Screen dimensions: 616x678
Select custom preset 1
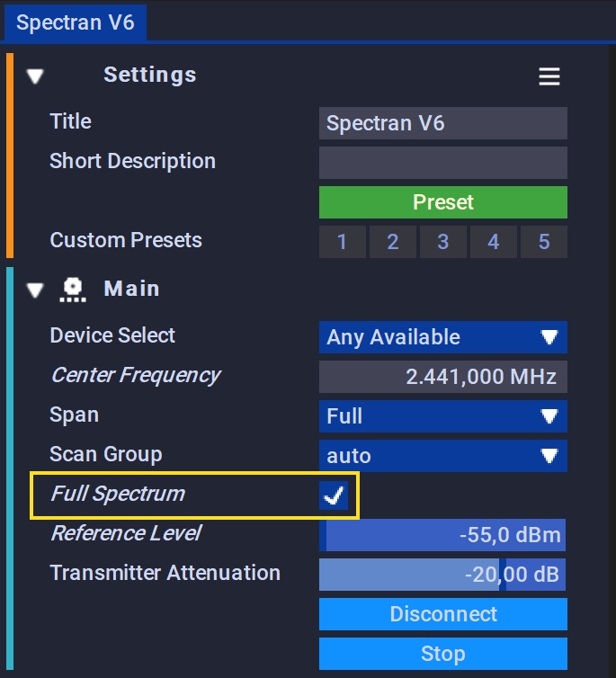(342, 242)
